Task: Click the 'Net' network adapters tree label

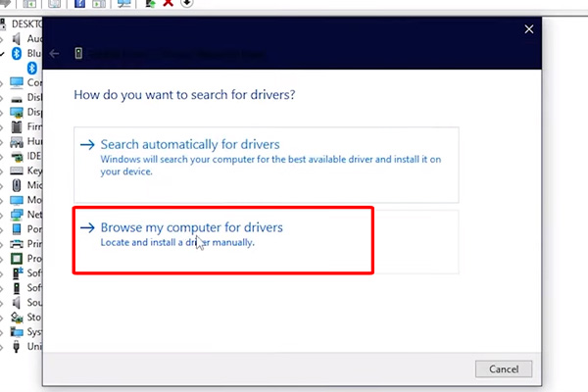Action: (34, 215)
